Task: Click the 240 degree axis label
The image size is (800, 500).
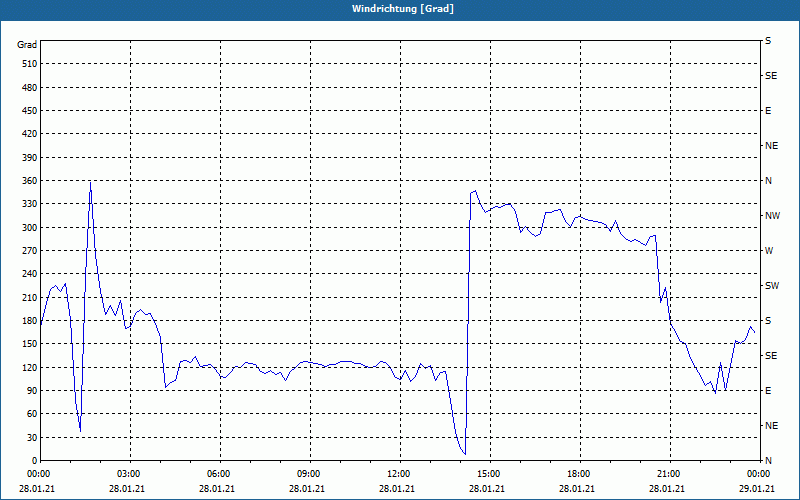Action: (30, 274)
